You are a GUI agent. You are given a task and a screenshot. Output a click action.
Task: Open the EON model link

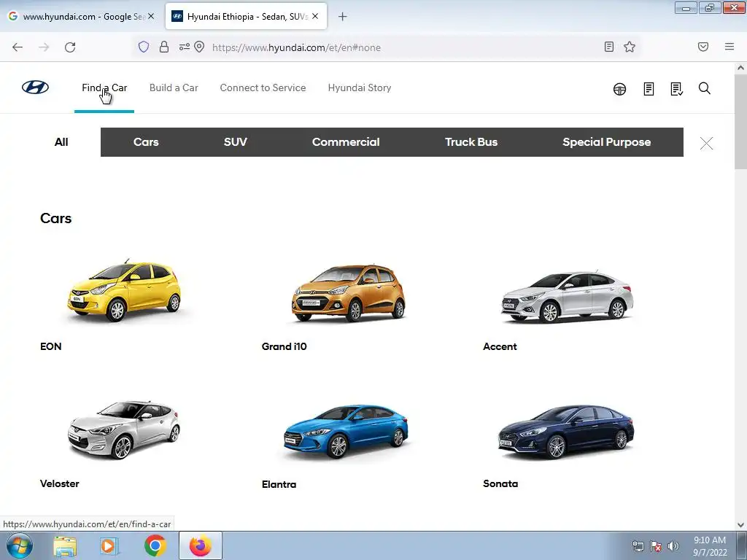[50, 346]
